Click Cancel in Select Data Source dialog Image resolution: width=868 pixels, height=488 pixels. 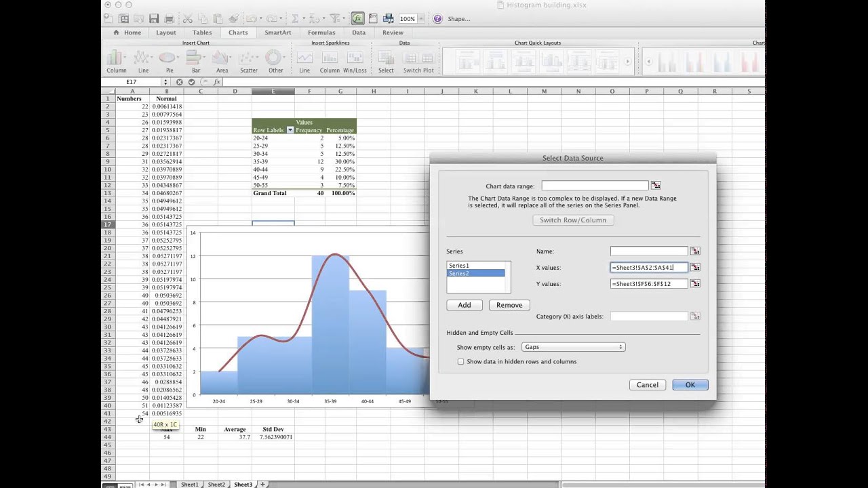tap(647, 385)
